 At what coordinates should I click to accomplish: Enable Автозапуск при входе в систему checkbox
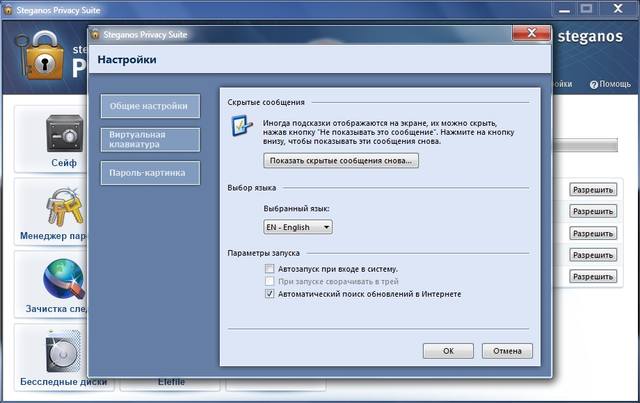pyautogui.click(x=269, y=269)
